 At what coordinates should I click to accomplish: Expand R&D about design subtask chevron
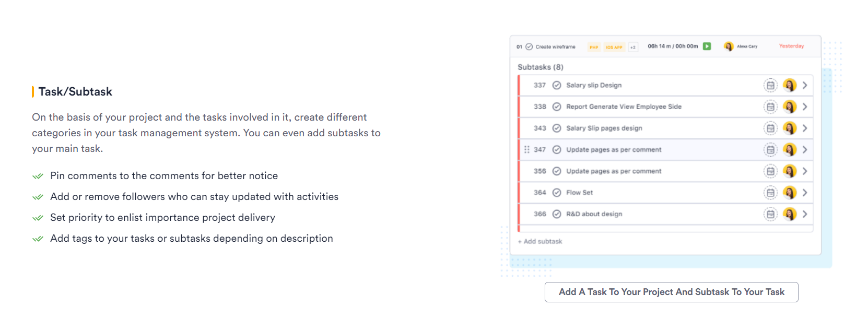[805, 214]
